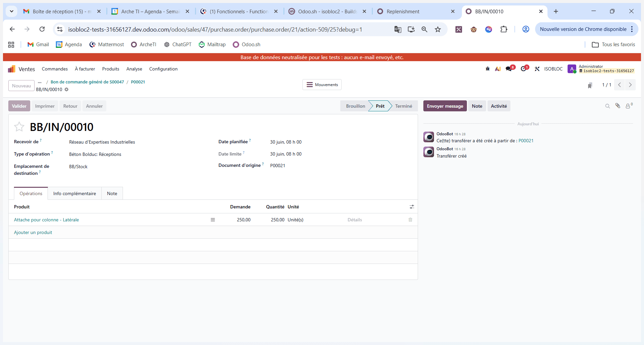This screenshot has width=644, height=345.
Task: Set status to Terminé in statusbar
Action: (403, 106)
